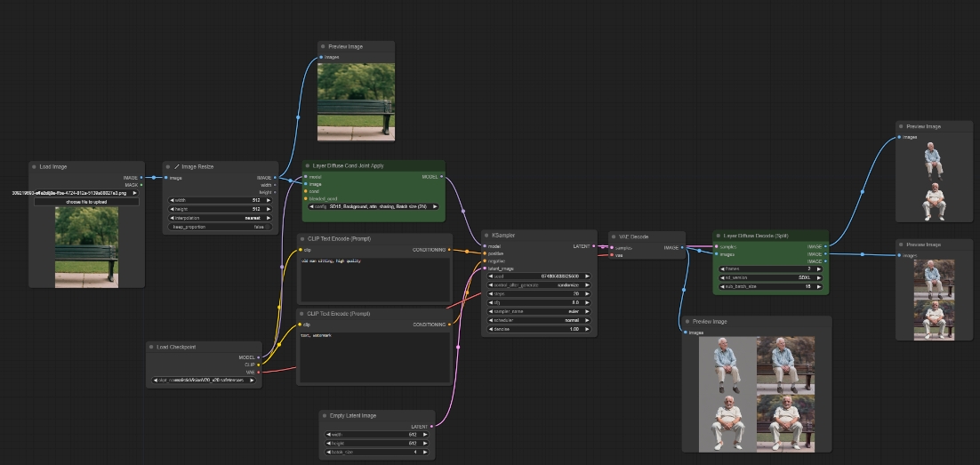Image resolution: width=980 pixels, height=465 pixels.
Task: Collapse the Empty Latent Image node
Action: (324, 415)
